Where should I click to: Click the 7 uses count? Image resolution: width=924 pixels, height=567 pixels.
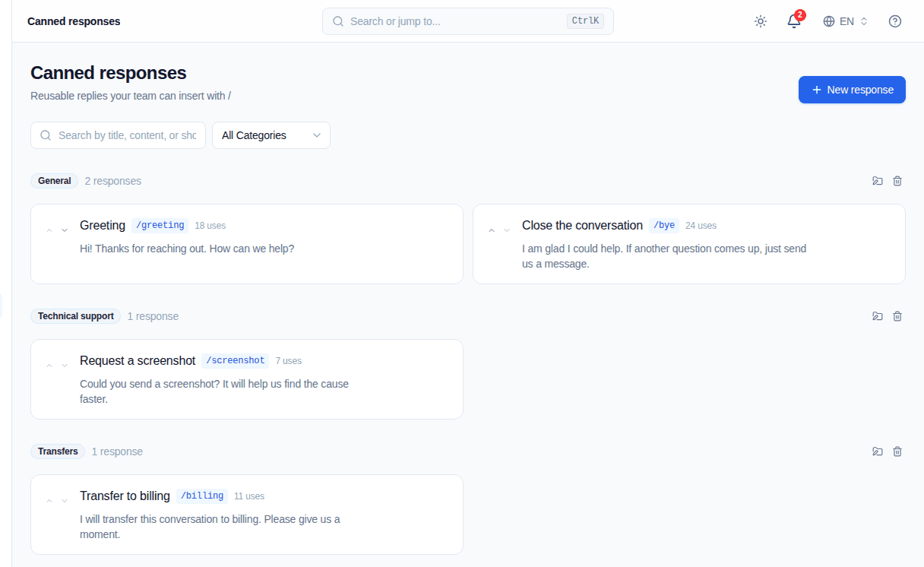(289, 361)
